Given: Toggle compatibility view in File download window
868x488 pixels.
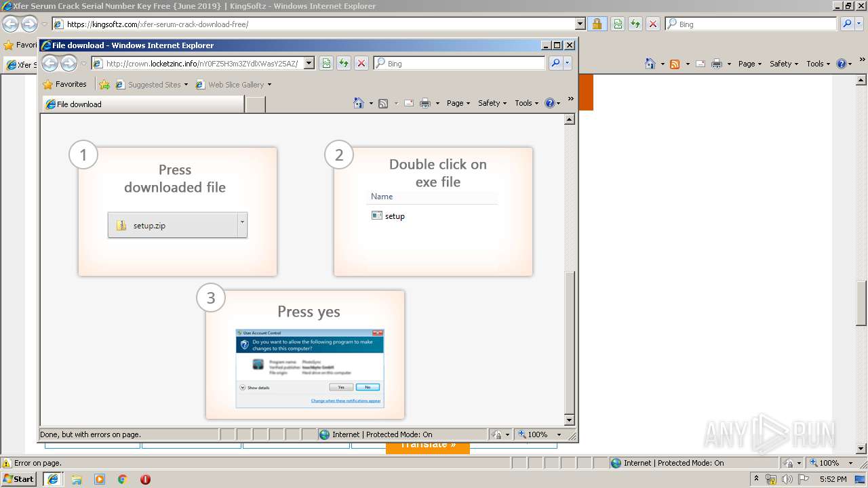Looking at the screenshot, I should click(x=326, y=63).
